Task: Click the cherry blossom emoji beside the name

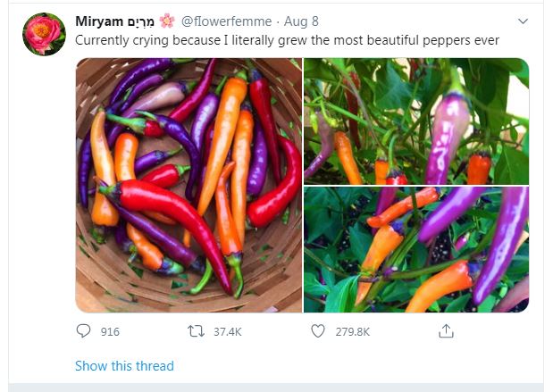Action: (170, 21)
